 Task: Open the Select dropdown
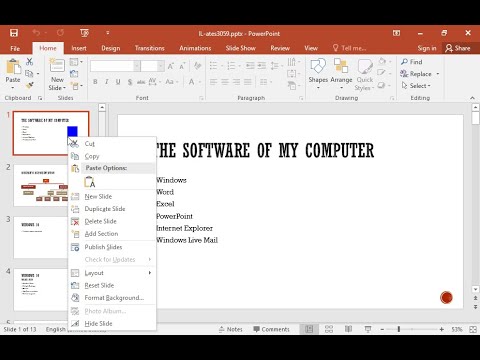click(417, 86)
